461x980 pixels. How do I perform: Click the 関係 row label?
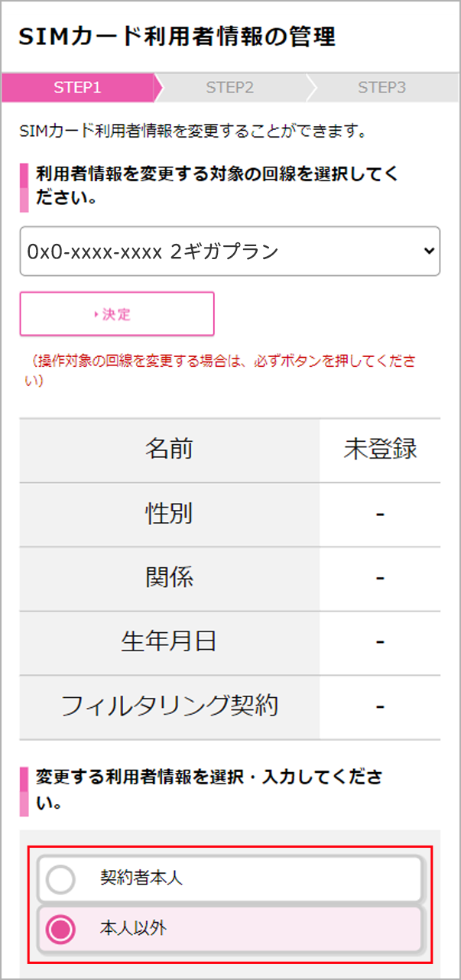point(169,578)
